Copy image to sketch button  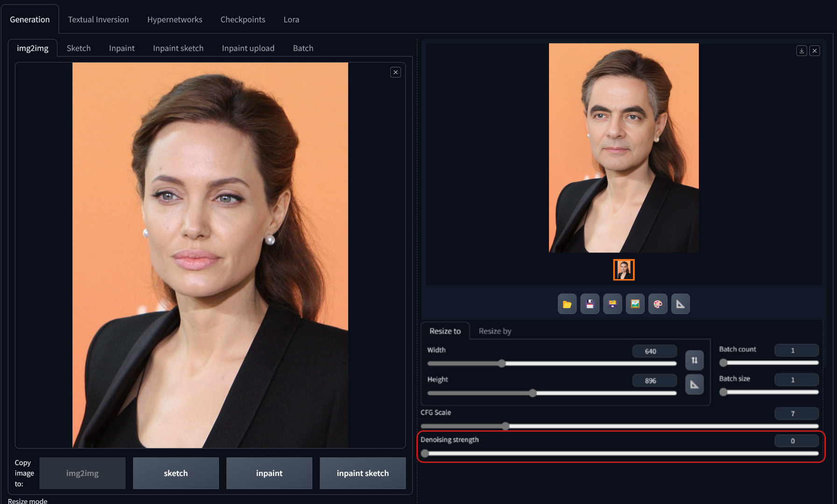tap(176, 473)
